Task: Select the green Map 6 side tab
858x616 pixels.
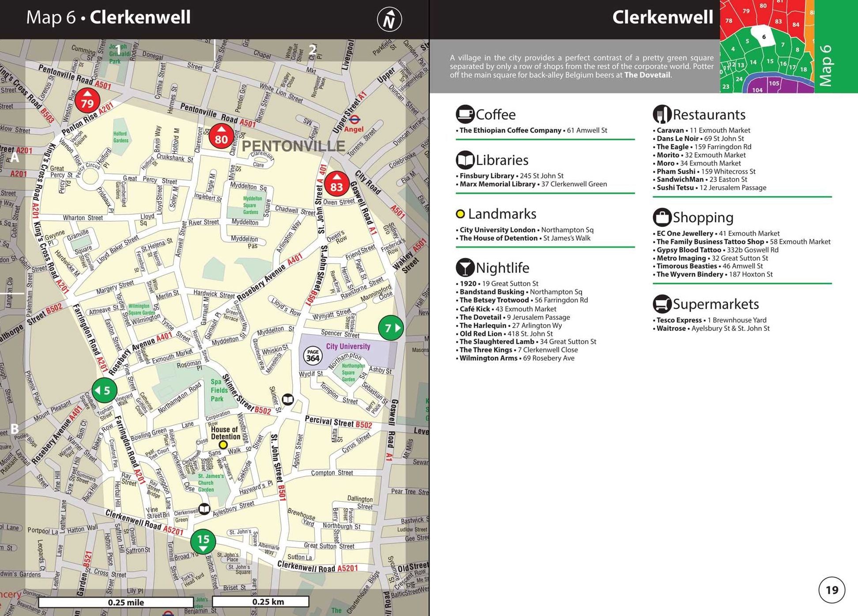Action: (x=835, y=46)
